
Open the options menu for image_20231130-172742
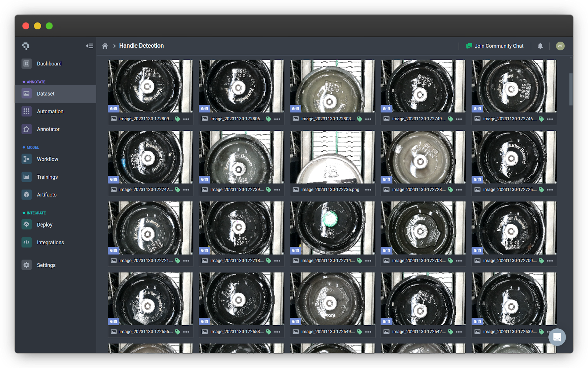tap(186, 190)
